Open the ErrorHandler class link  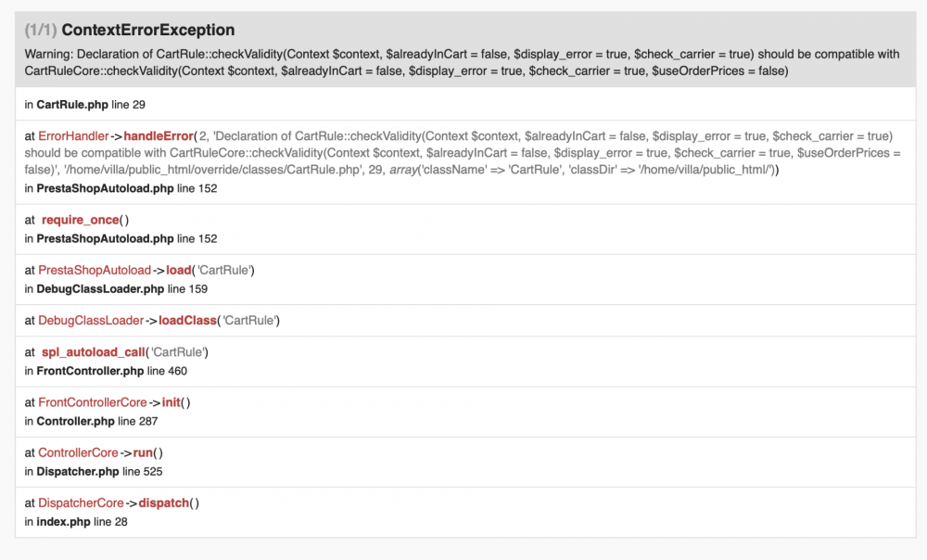coord(73,136)
